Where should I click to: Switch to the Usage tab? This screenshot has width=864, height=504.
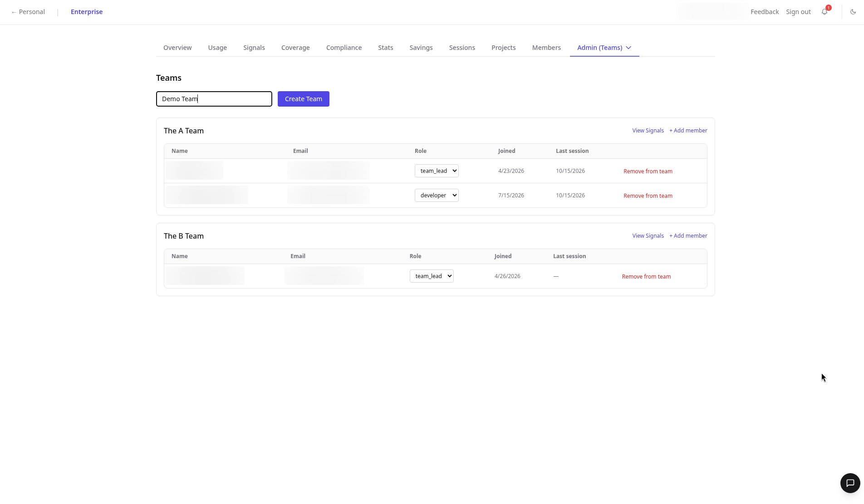pos(217,48)
